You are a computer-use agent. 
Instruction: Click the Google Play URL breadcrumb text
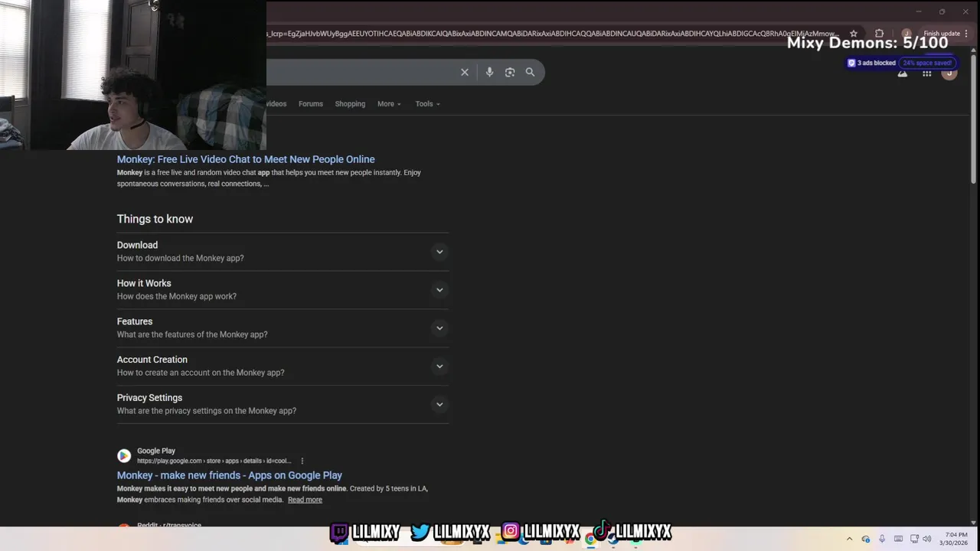pyautogui.click(x=214, y=461)
